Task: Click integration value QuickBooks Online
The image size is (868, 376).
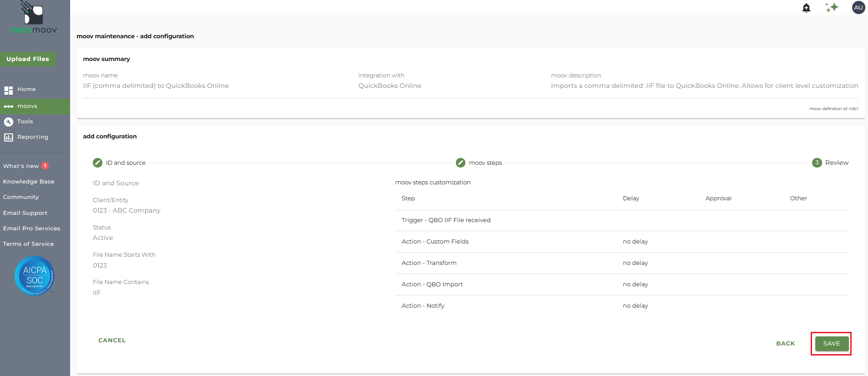Action: click(x=389, y=86)
